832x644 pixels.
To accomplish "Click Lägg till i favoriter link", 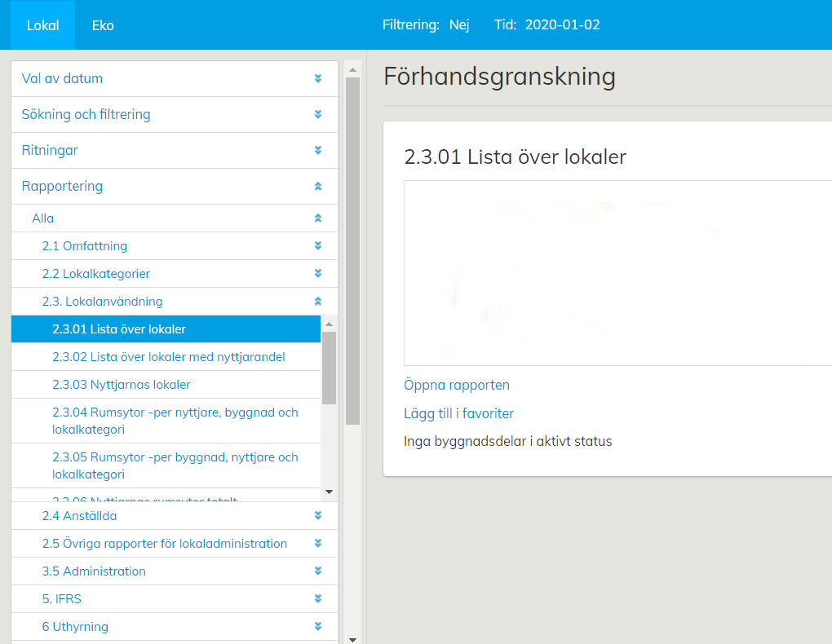I will 458,413.
